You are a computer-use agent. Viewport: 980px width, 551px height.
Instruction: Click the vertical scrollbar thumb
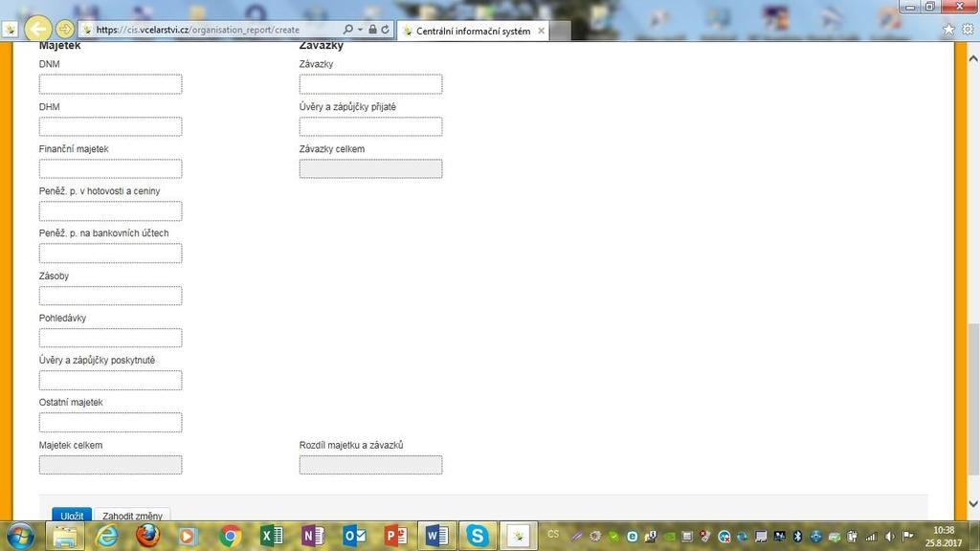point(973,400)
